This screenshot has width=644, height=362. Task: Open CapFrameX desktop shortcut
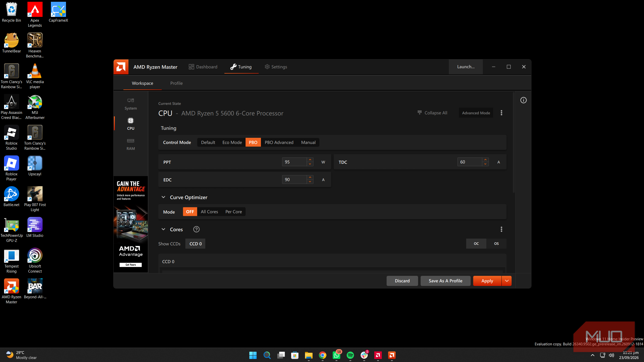pos(58,12)
